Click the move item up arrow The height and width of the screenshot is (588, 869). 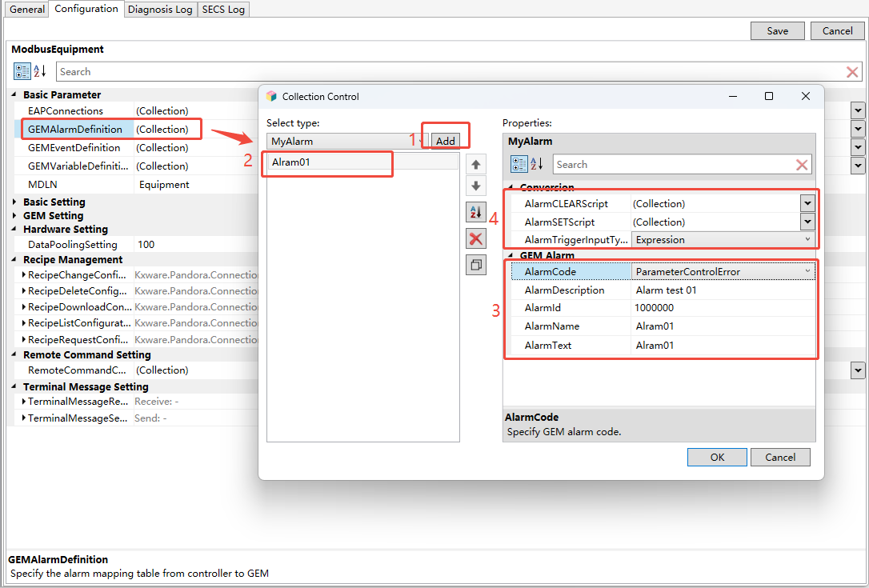(x=475, y=165)
